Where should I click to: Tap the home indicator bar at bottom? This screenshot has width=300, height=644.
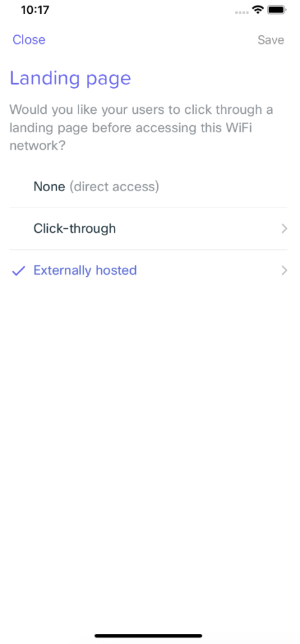[148, 635]
